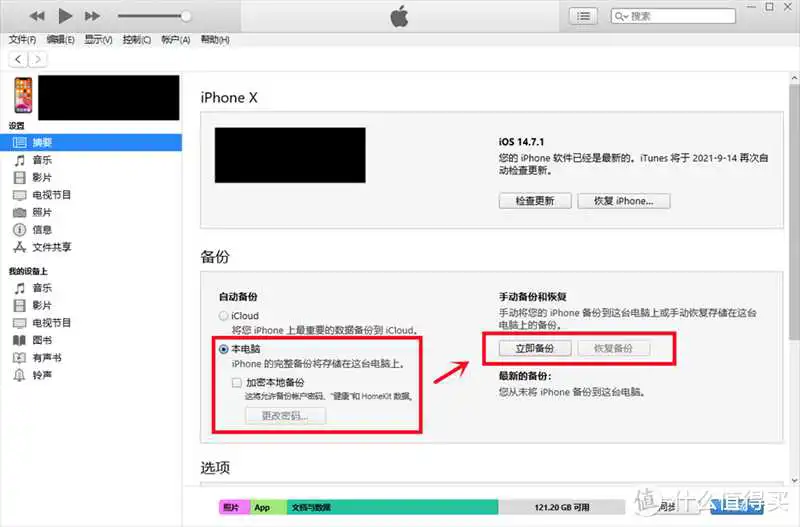Screen dimensions: 800x527
Task: Click the 121.20 GB 可用 free segment
Action: [x=562, y=507]
